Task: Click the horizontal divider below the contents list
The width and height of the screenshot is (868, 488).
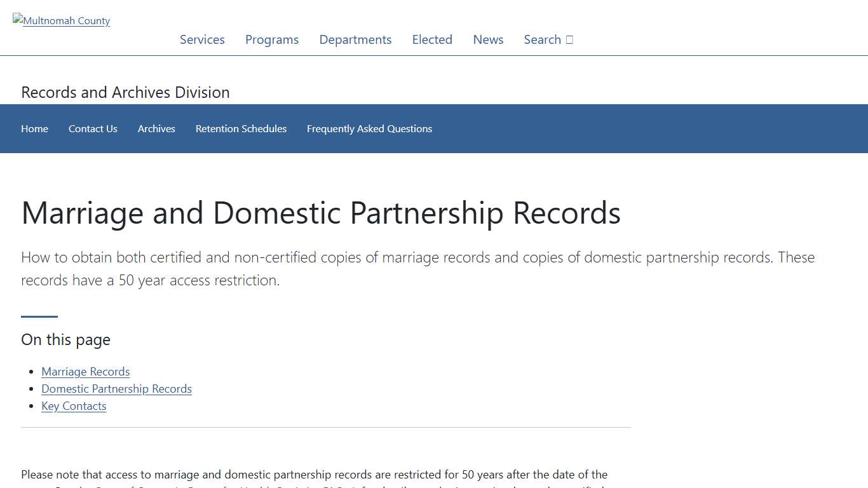Action: (x=325, y=427)
